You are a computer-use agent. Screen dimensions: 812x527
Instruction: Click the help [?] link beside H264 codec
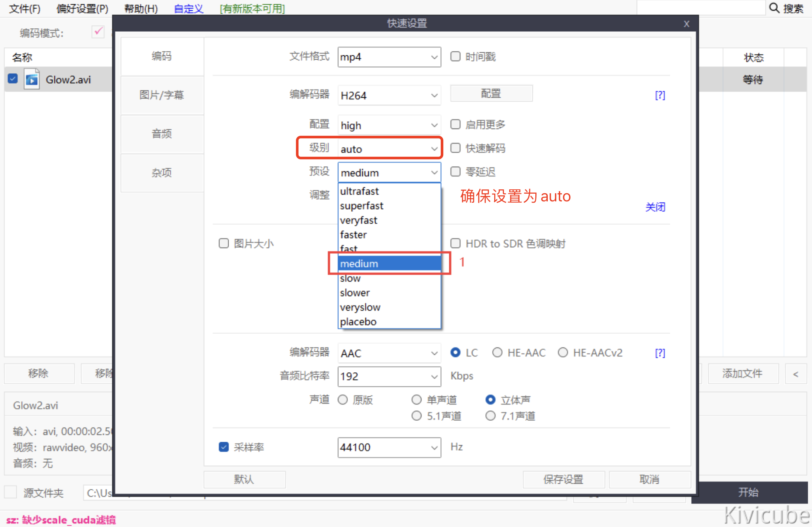(660, 95)
